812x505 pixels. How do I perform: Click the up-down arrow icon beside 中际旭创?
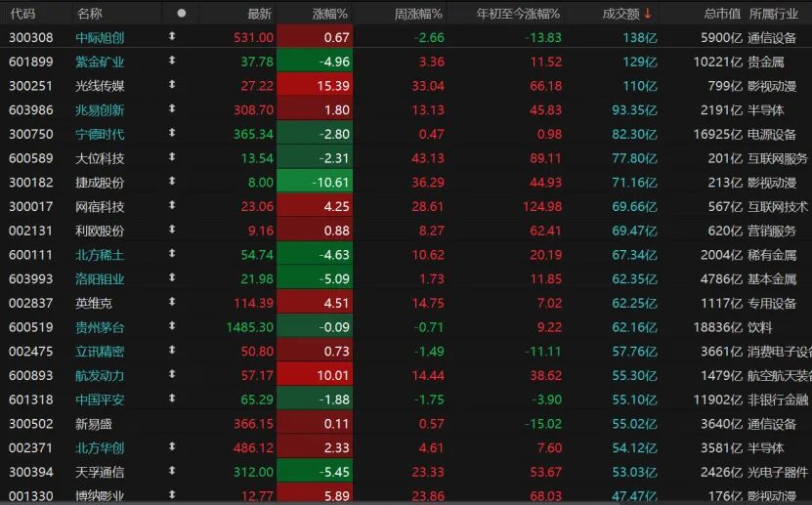click(x=173, y=37)
